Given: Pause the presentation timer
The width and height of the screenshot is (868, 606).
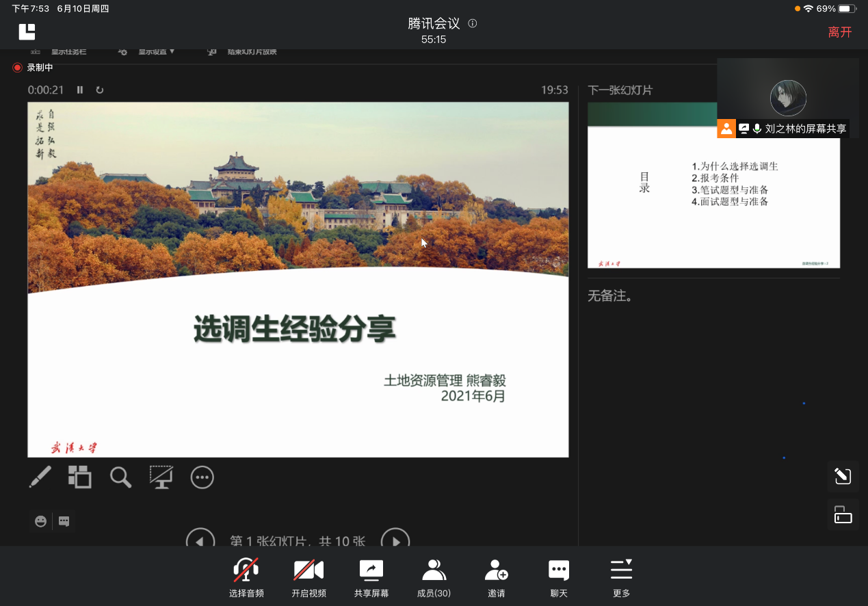Looking at the screenshot, I should point(80,90).
